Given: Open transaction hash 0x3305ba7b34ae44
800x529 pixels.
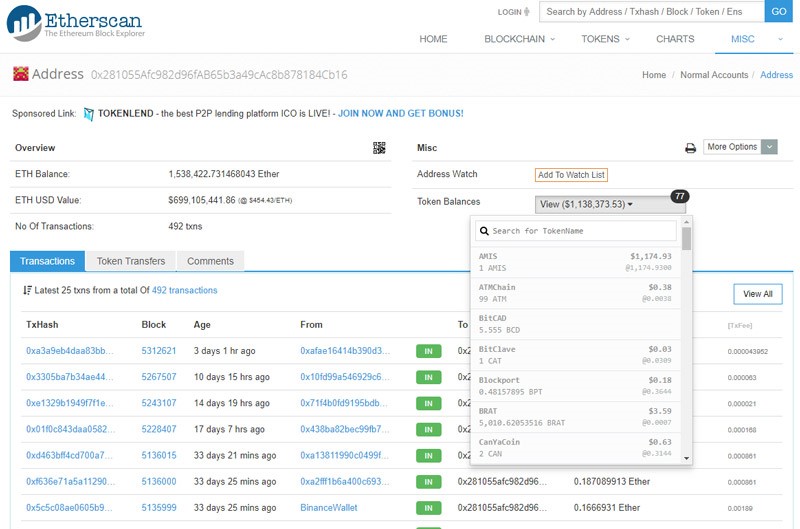Looking at the screenshot, I should [x=69, y=377].
